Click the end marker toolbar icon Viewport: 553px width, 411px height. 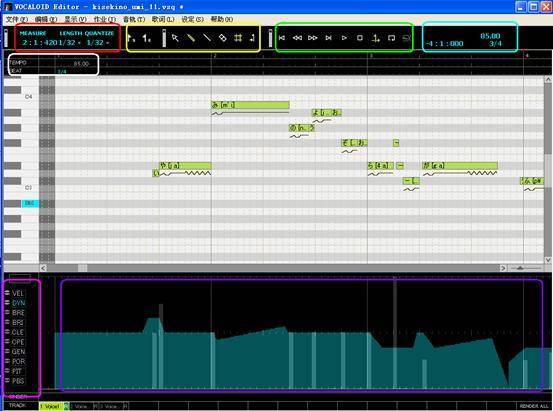click(147, 38)
